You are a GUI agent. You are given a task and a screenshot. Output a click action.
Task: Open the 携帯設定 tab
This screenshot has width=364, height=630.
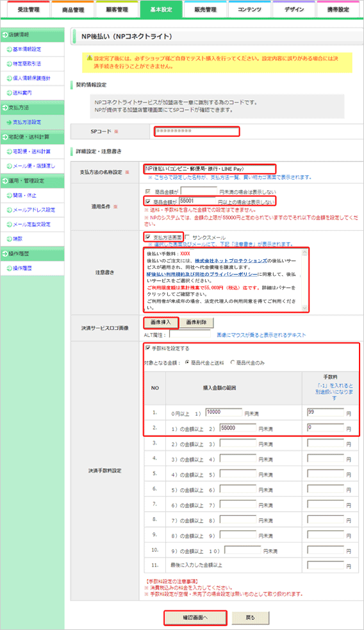(x=338, y=10)
